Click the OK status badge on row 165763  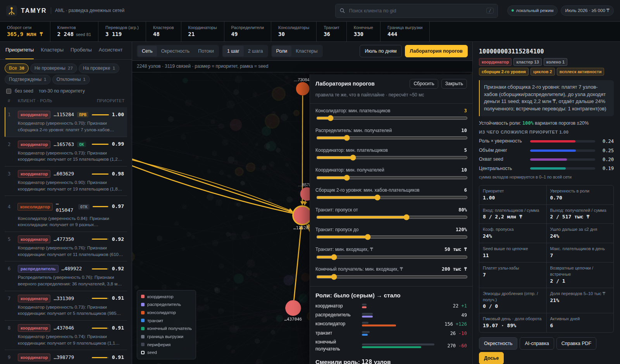point(81,144)
